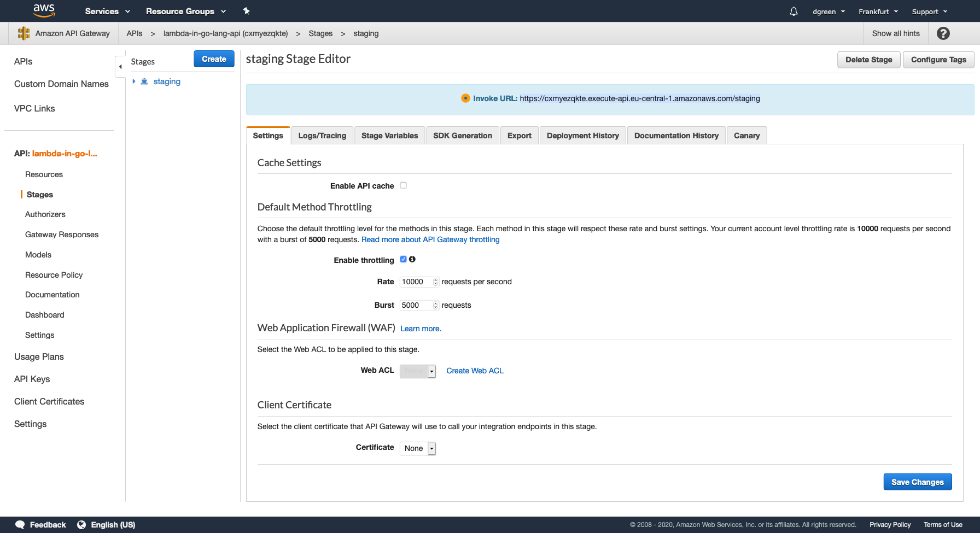This screenshot has width=980, height=533.
Task: Open the Services dropdown menu
Action: click(108, 11)
